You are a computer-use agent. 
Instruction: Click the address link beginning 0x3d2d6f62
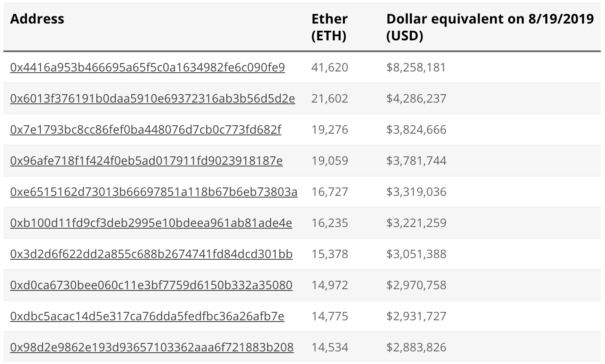151,254
